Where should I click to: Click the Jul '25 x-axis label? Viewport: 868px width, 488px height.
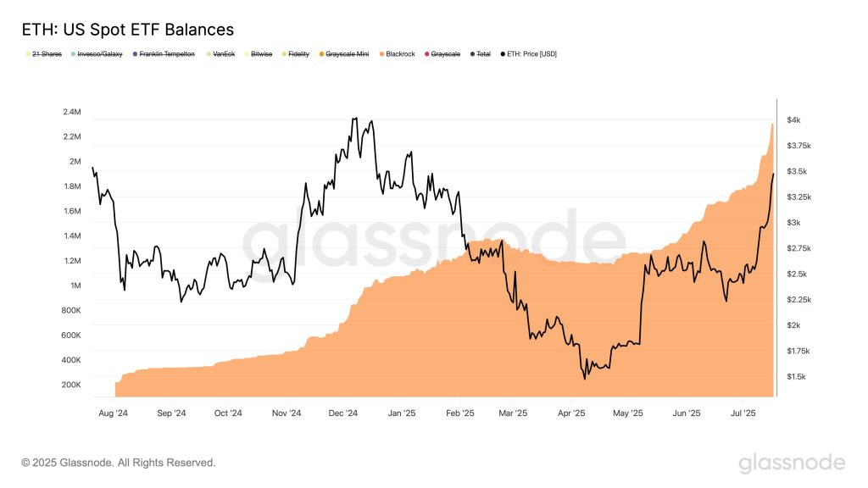coord(743,413)
